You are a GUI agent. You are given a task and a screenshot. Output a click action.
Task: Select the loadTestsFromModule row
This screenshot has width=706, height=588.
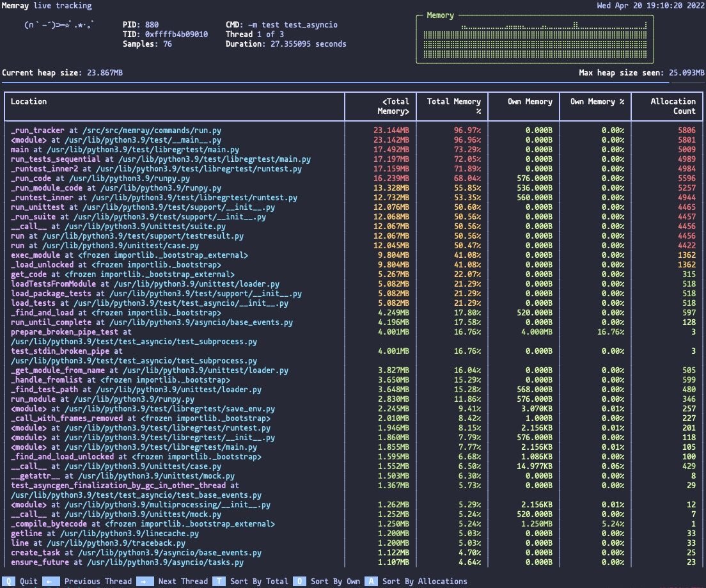(353, 284)
